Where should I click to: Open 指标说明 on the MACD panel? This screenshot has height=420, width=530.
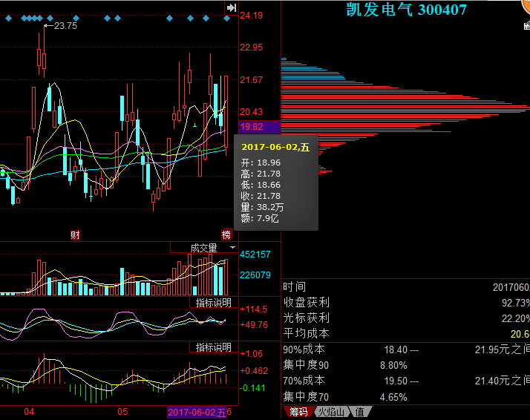click(x=214, y=347)
